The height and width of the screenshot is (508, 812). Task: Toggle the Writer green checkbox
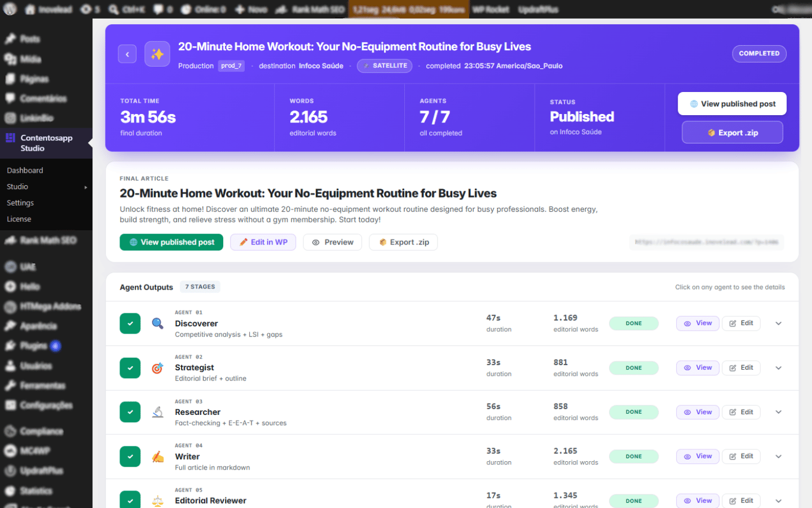click(x=130, y=457)
